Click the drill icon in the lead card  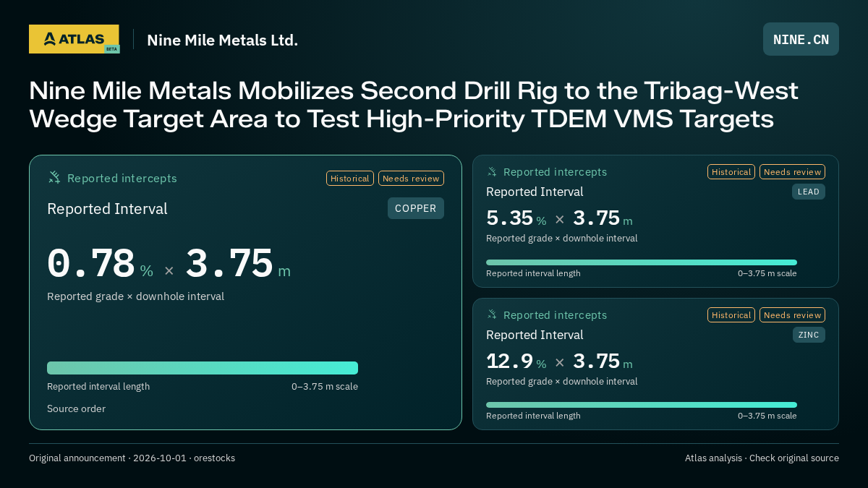492,172
